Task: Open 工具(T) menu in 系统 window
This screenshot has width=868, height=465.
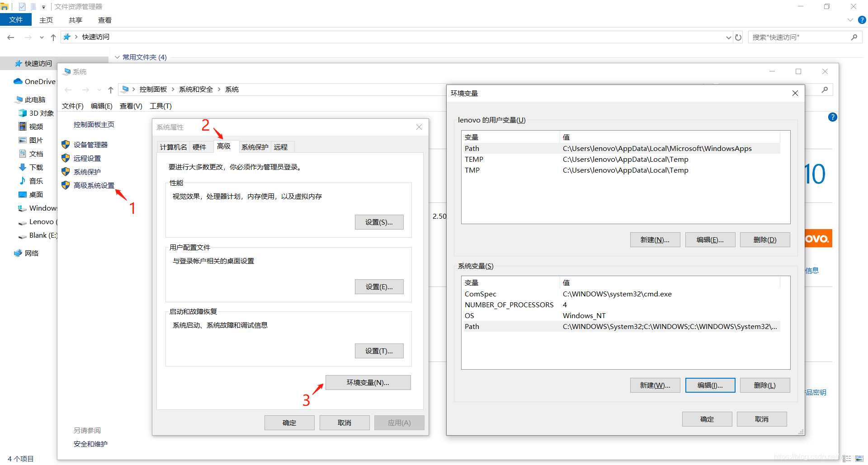Action: [x=161, y=106]
